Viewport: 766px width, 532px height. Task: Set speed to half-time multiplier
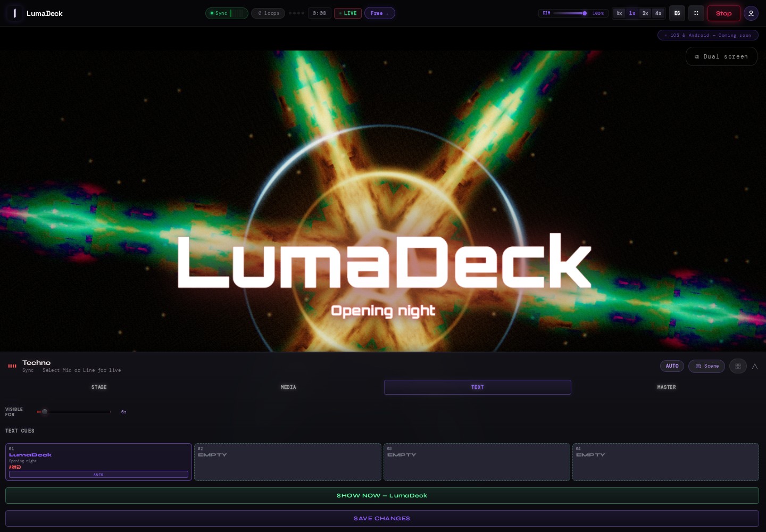click(619, 13)
